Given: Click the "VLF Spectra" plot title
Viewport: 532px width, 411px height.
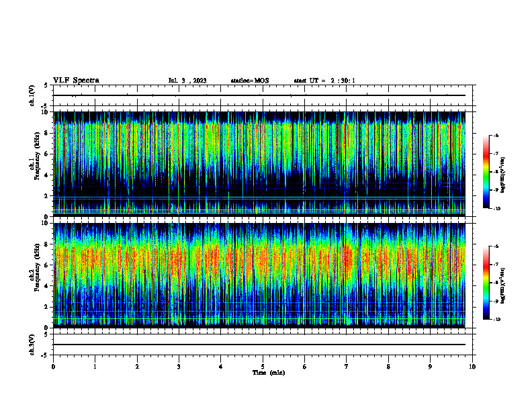Looking at the screenshot, I should [76, 81].
